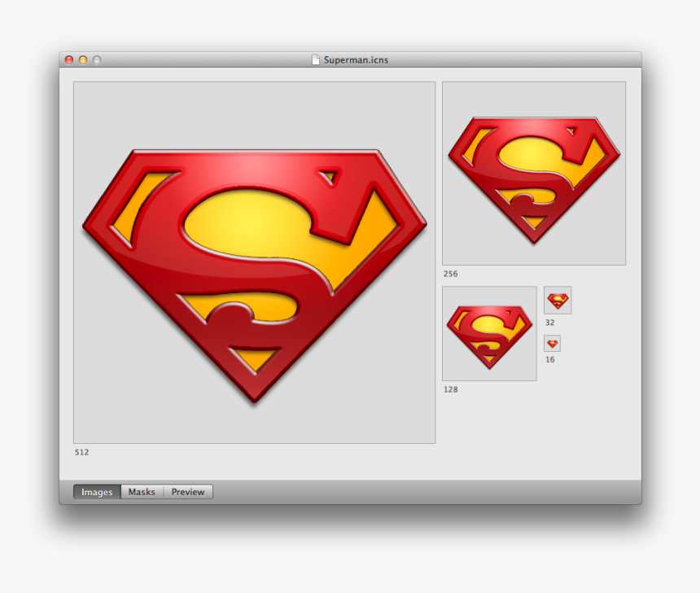Click the 512 size label

pyautogui.click(x=81, y=452)
